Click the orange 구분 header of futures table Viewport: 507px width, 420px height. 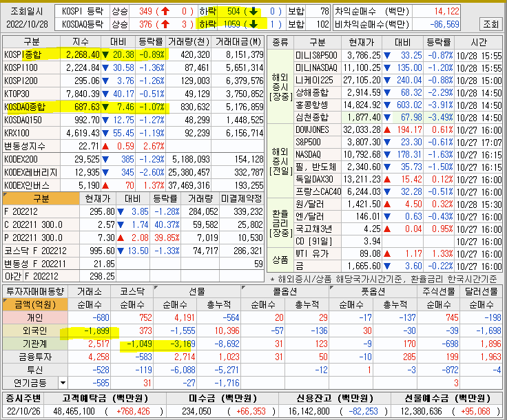(x=41, y=198)
